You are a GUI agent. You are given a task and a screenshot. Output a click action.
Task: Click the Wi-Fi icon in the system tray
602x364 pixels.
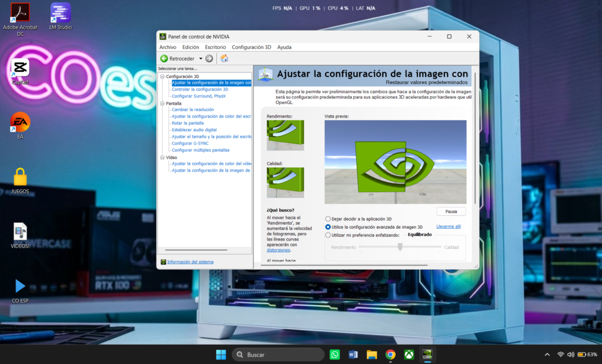560,355
